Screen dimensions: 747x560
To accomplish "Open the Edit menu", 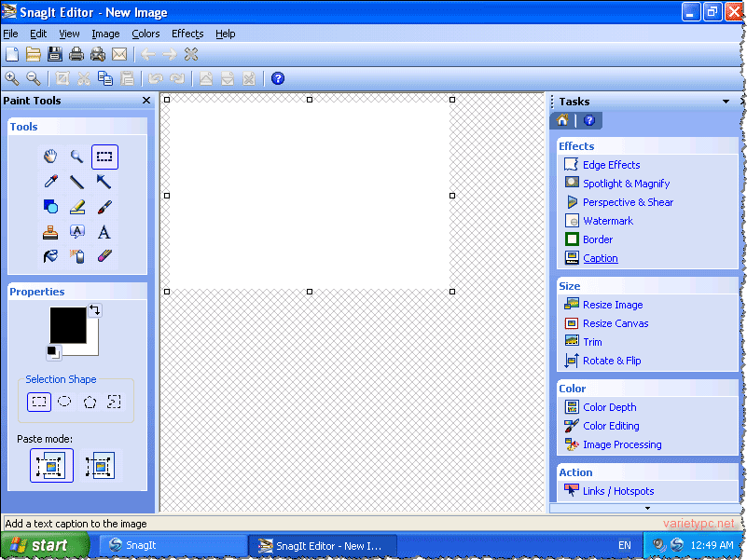I will [38, 34].
